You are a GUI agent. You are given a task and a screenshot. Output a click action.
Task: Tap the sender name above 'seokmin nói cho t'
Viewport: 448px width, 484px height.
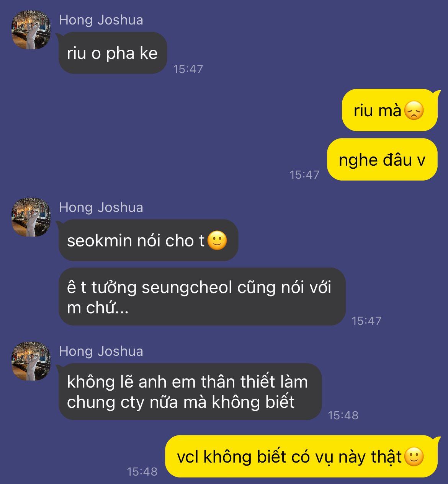(x=101, y=207)
